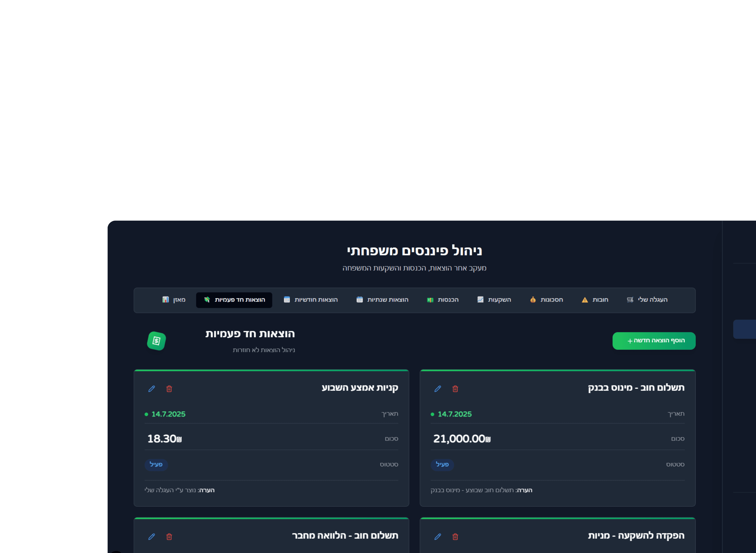Edit the קניות אמצע השבוע expense
756x553 pixels.
[x=152, y=389]
